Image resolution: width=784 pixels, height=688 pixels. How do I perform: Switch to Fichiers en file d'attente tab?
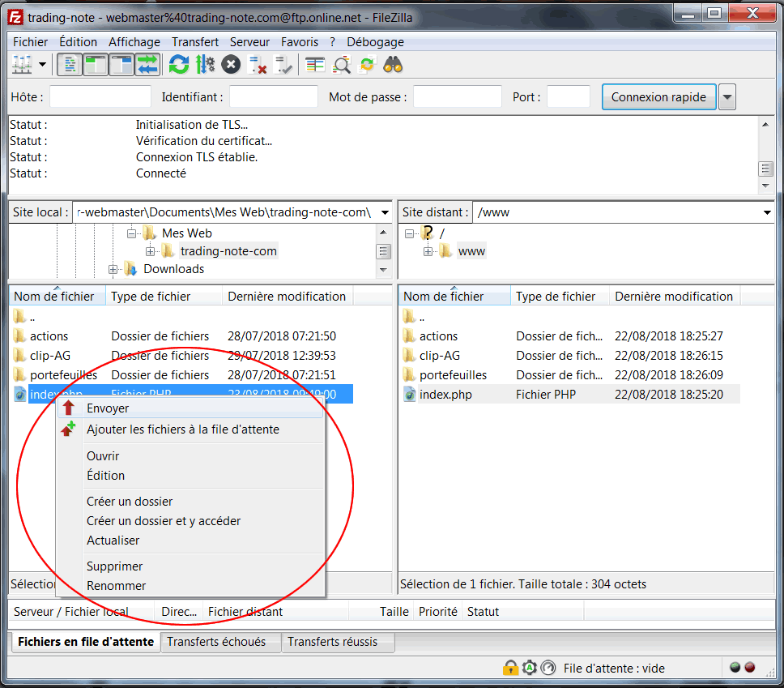86,642
